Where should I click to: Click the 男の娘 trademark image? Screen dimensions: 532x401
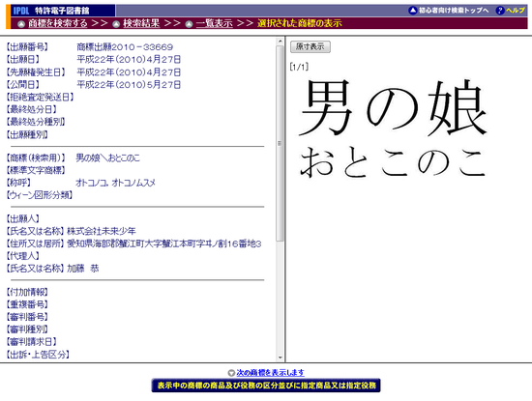[x=394, y=128]
